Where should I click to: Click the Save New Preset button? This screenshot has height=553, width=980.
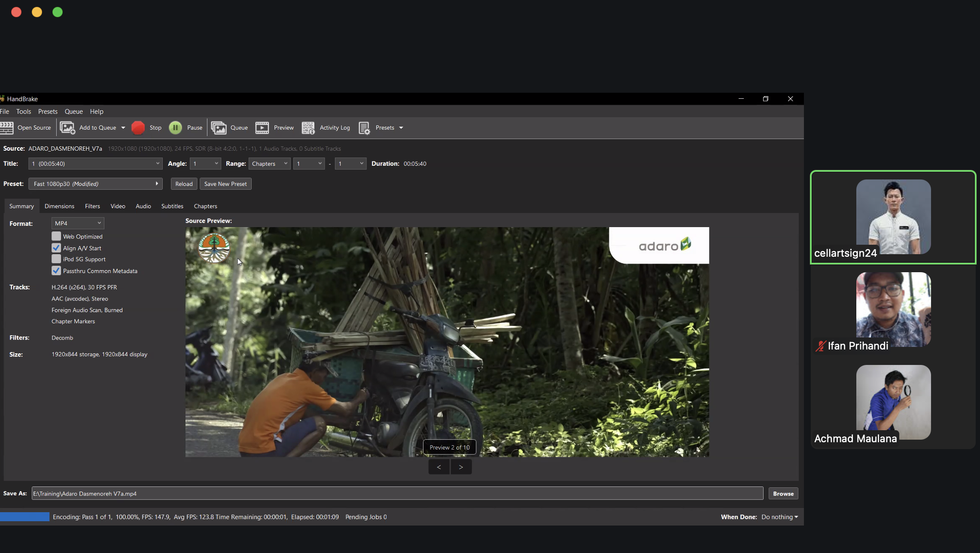point(225,184)
